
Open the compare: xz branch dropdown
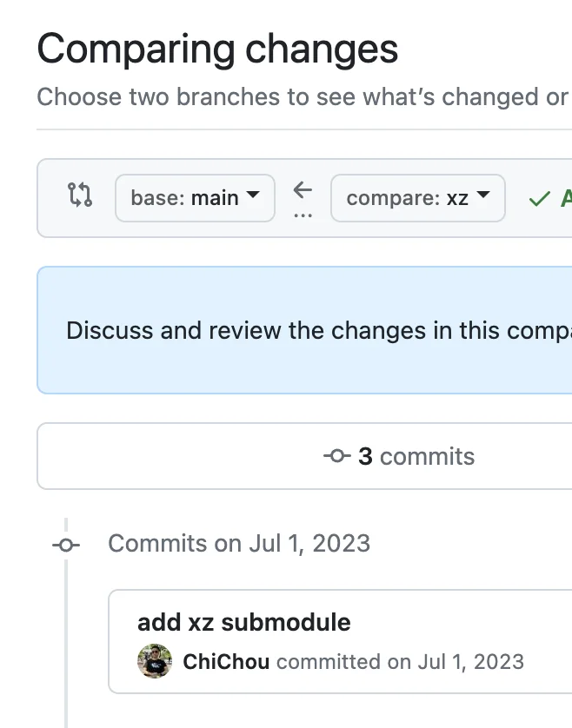[x=418, y=198]
